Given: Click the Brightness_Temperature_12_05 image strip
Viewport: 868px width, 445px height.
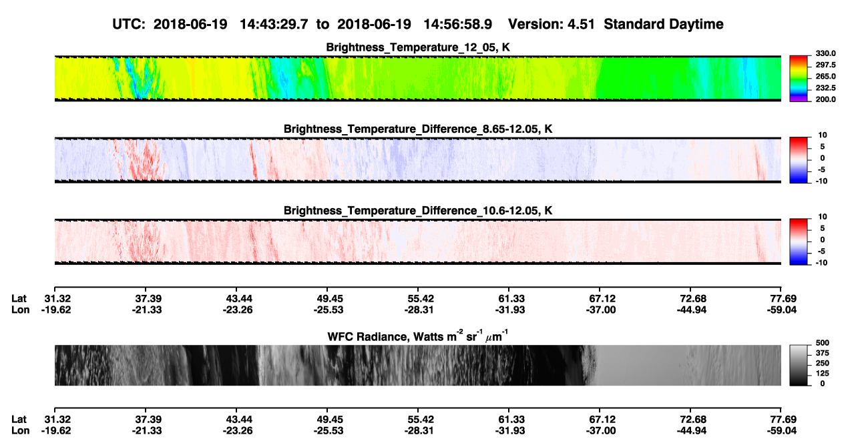Looking at the screenshot, I should [x=418, y=78].
